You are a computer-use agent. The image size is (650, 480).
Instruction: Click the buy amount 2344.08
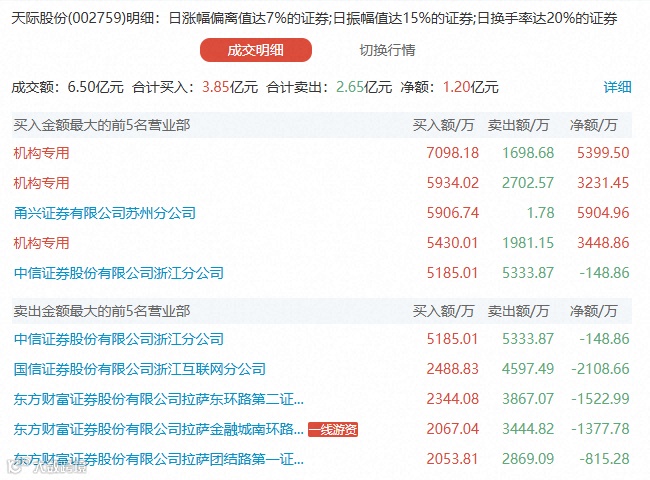pos(453,399)
